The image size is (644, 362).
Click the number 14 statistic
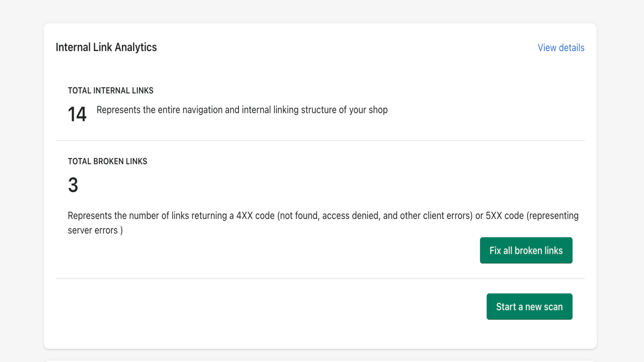[x=77, y=114]
